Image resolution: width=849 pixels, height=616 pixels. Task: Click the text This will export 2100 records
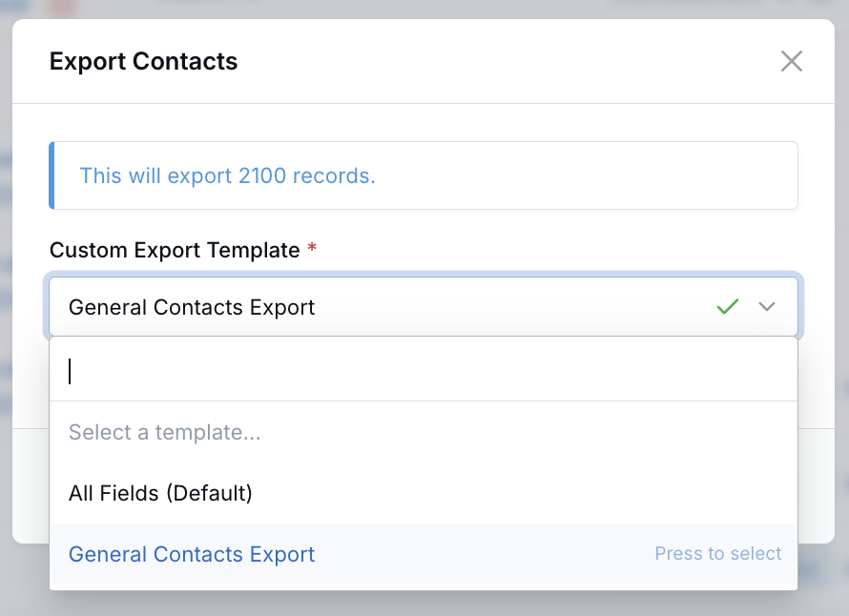click(227, 175)
